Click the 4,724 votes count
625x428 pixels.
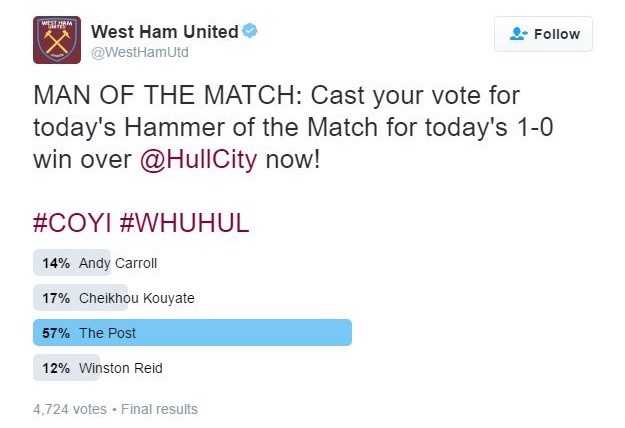tap(70, 409)
